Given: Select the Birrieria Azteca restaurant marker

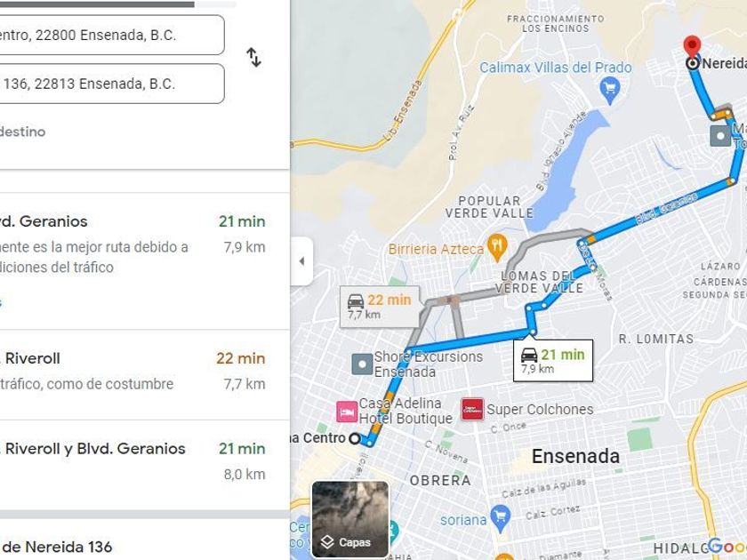Looking at the screenshot, I should click(x=497, y=247).
